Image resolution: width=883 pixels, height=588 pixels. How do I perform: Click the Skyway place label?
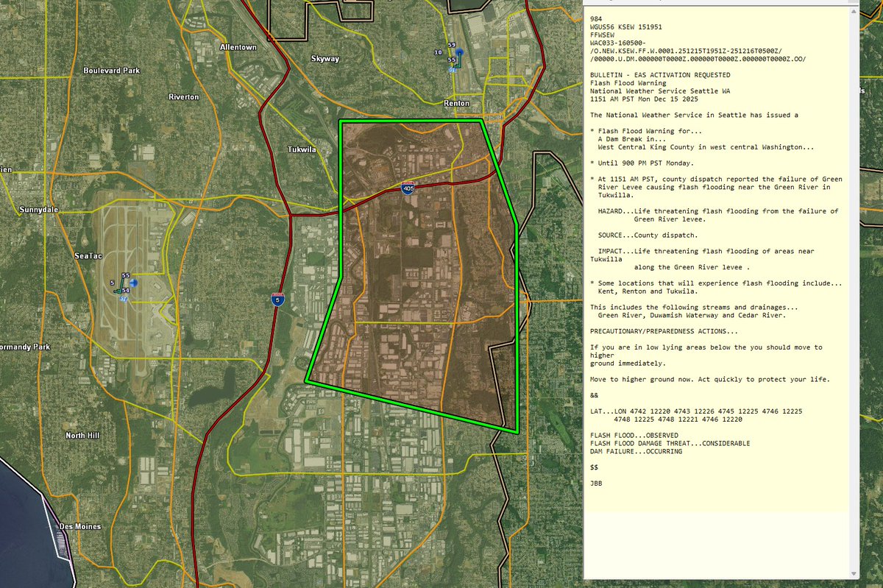325,58
